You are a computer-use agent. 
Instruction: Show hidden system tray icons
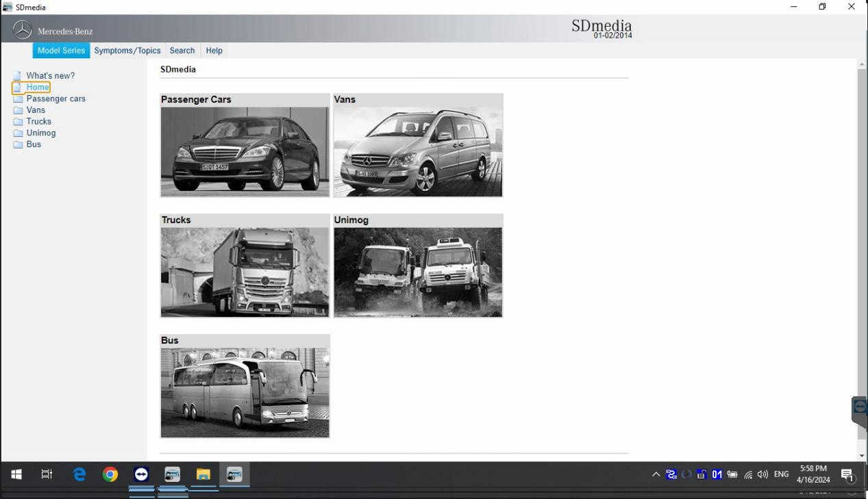656,474
